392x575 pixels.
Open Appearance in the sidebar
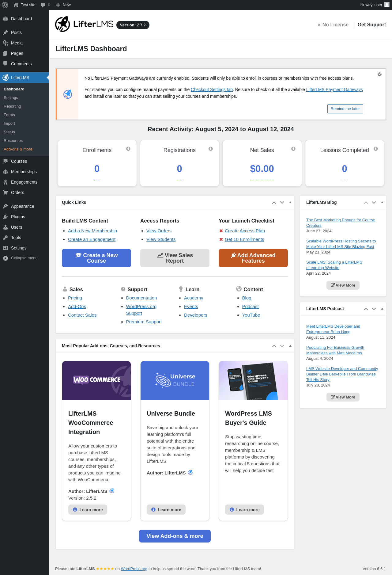click(24, 206)
